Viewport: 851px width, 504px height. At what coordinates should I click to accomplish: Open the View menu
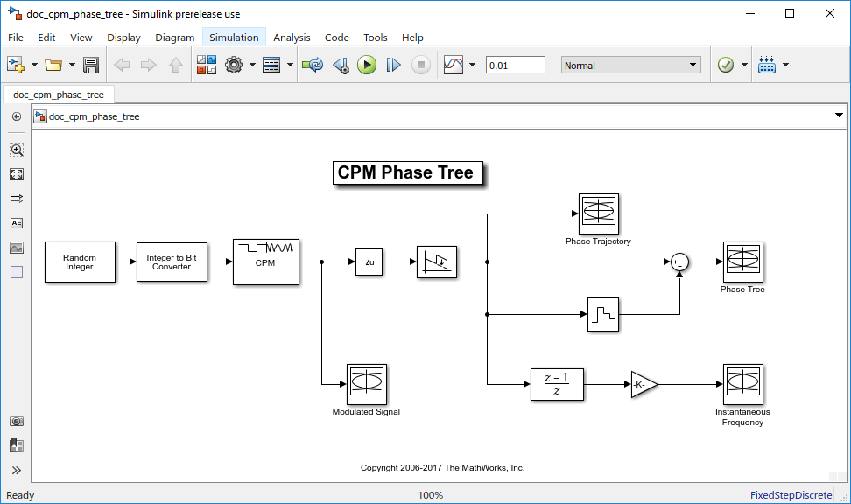coord(81,38)
